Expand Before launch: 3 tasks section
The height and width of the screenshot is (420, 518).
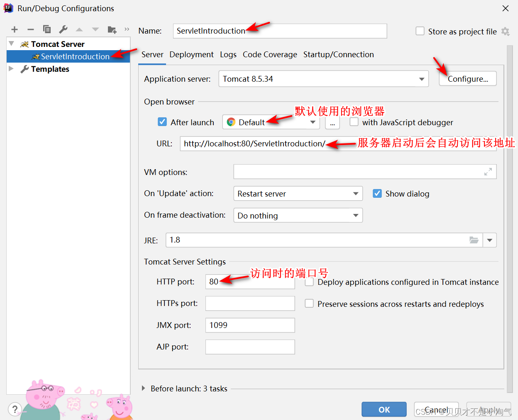click(143, 388)
